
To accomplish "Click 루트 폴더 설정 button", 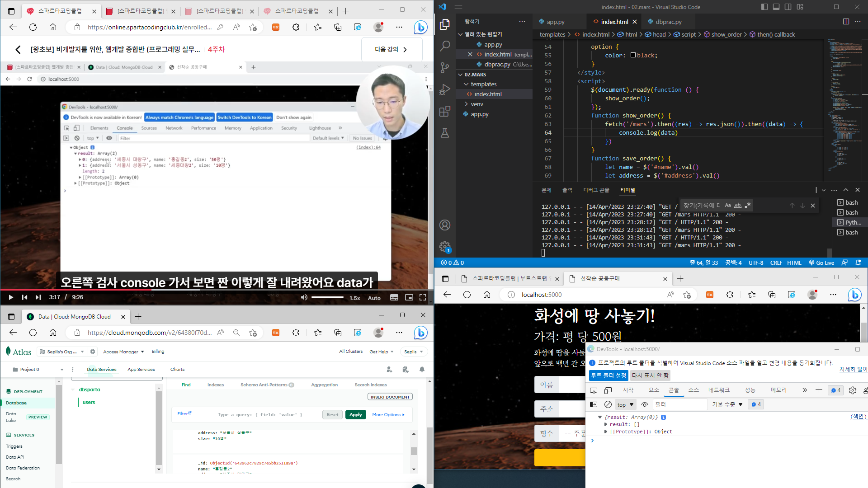I will pos(609,375).
